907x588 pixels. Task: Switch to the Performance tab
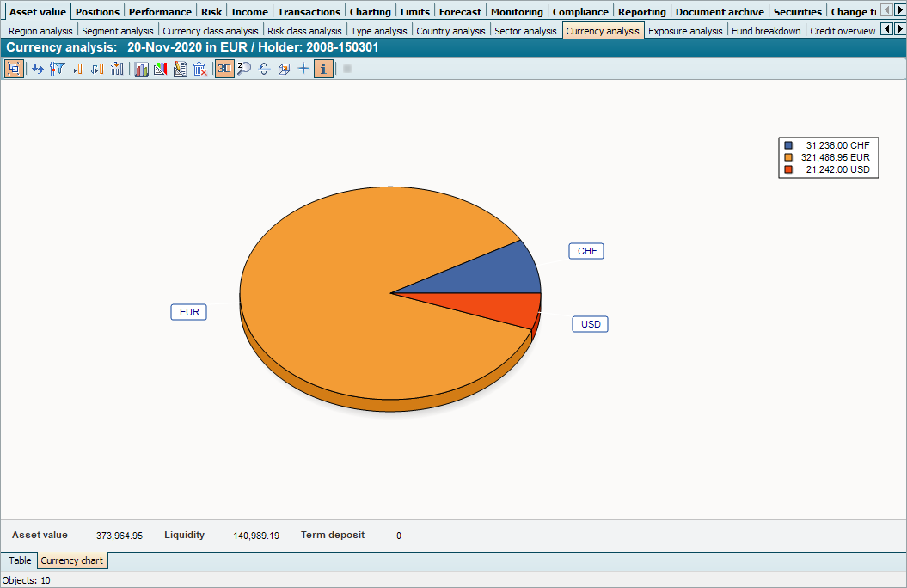point(160,12)
